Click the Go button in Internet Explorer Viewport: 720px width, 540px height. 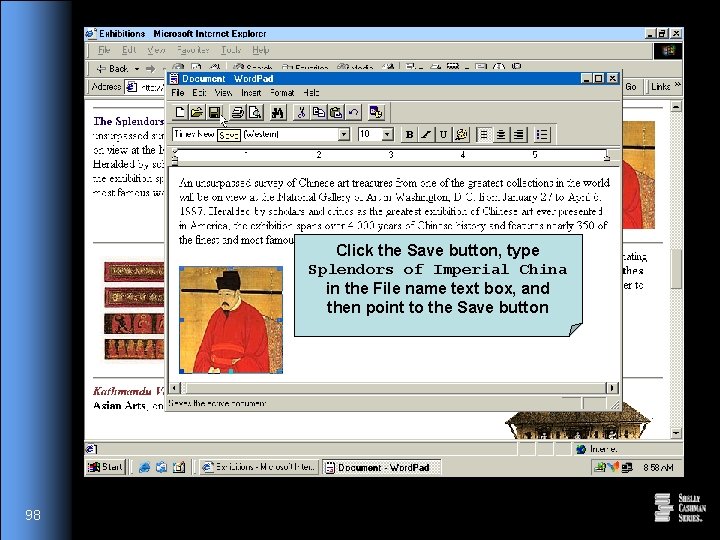point(631,87)
